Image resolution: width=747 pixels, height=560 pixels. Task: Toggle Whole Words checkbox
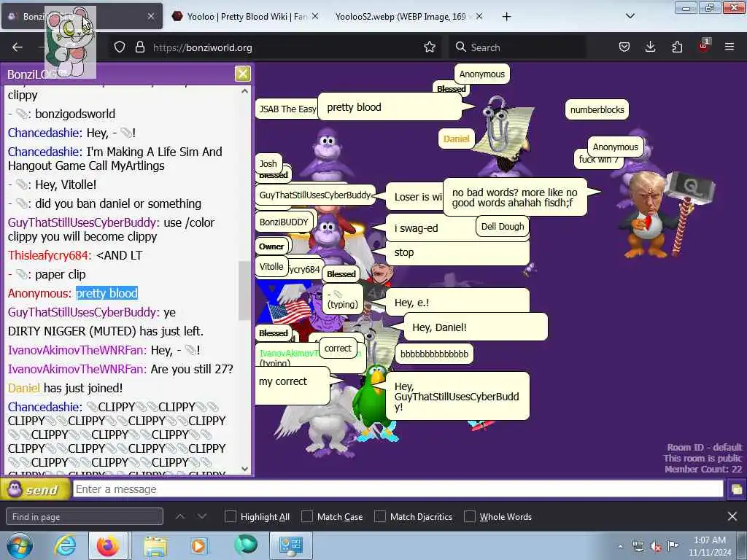click(x=470, y=517)
